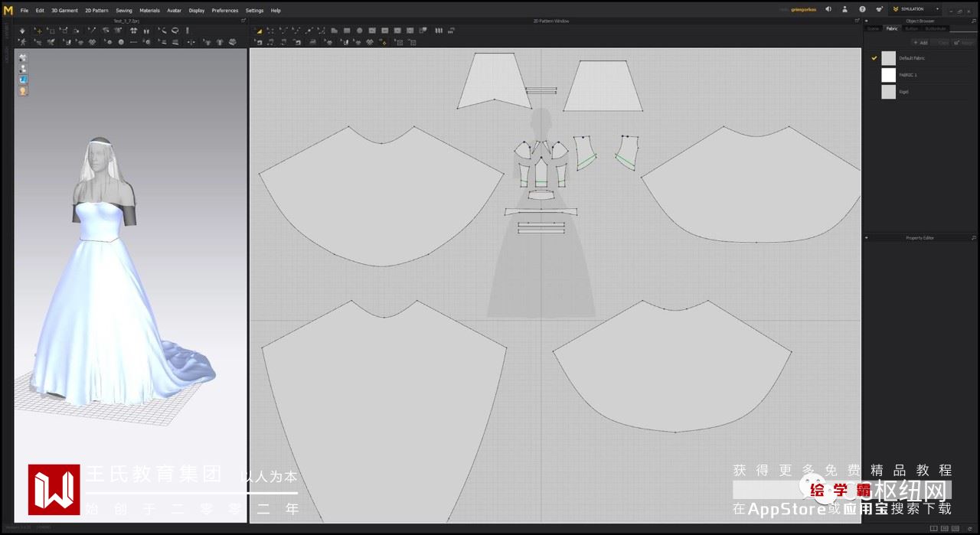Viewport: 980px width, 535px height.
Task: Click the T-shirt icon in 3D toolbar second row
Action: click(220, 41)
